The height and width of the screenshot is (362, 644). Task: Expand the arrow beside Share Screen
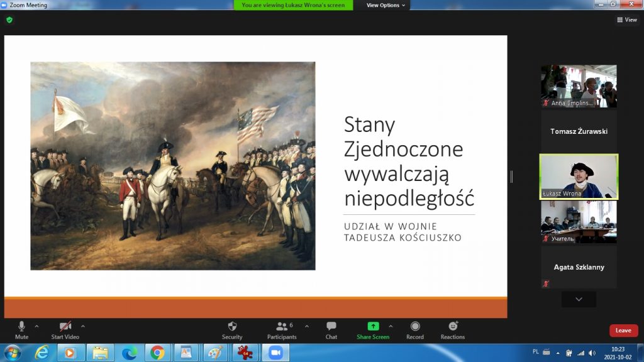(391, 326)
